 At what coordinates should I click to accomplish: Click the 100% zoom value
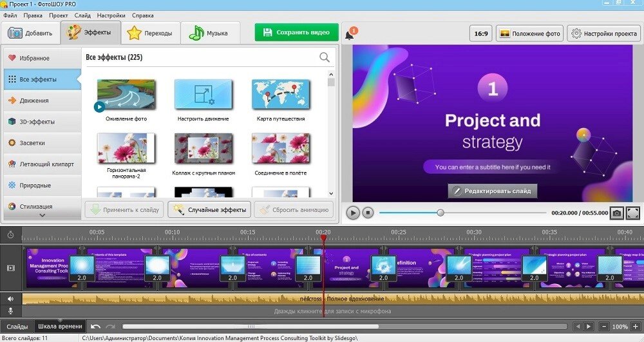tap(620, 327)
